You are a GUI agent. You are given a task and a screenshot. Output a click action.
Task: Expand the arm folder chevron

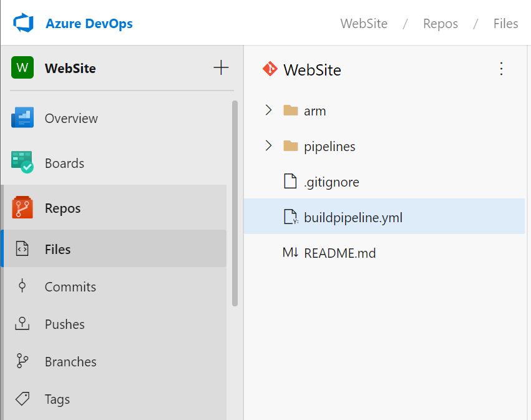[x=268, y=110]
